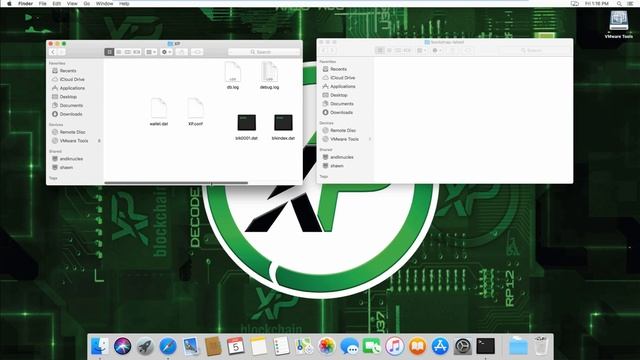Open Desktop in XP window sidebar
Viewport: 640px width, 360px height.
[x=68, y=97]
